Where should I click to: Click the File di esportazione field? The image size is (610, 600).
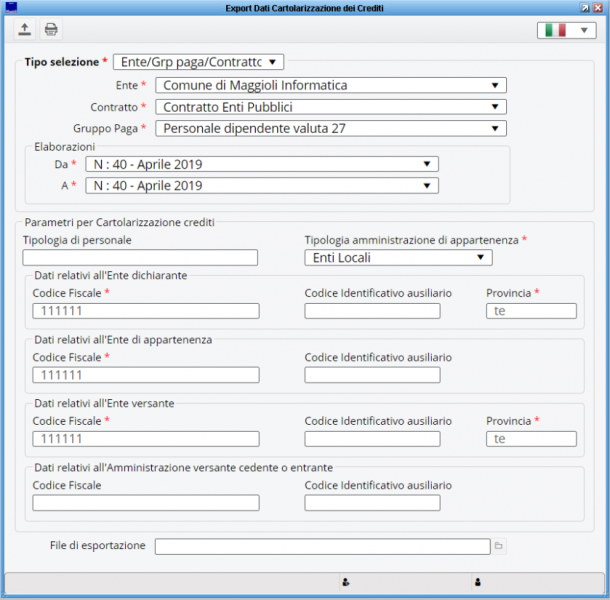pyautogui.click(x=323, y=546)
